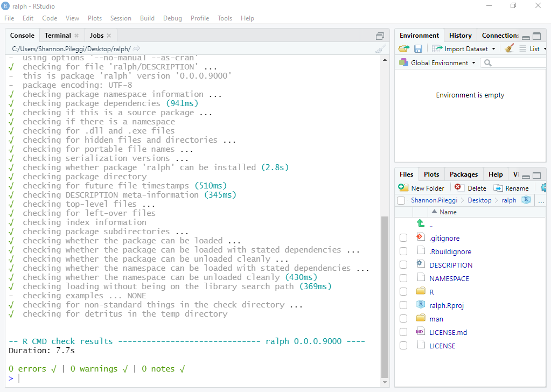The height and width of the screenshot is (392, 551).
Task: Switch to the Packages tab
Action: [x=464, y=174]
